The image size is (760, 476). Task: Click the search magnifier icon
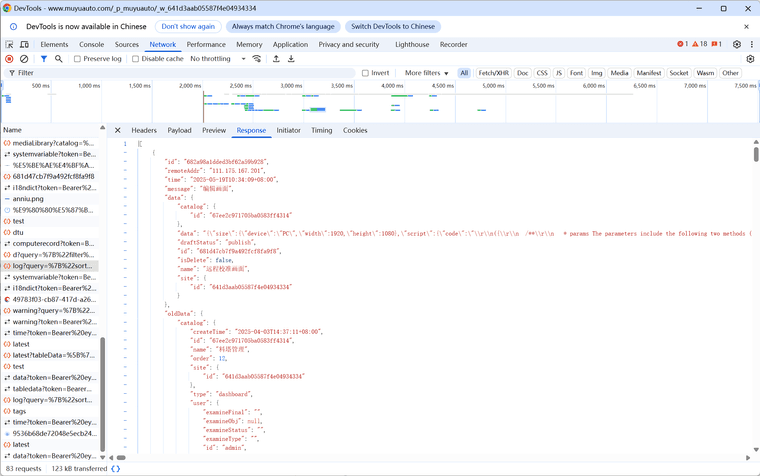pos(59,59)
